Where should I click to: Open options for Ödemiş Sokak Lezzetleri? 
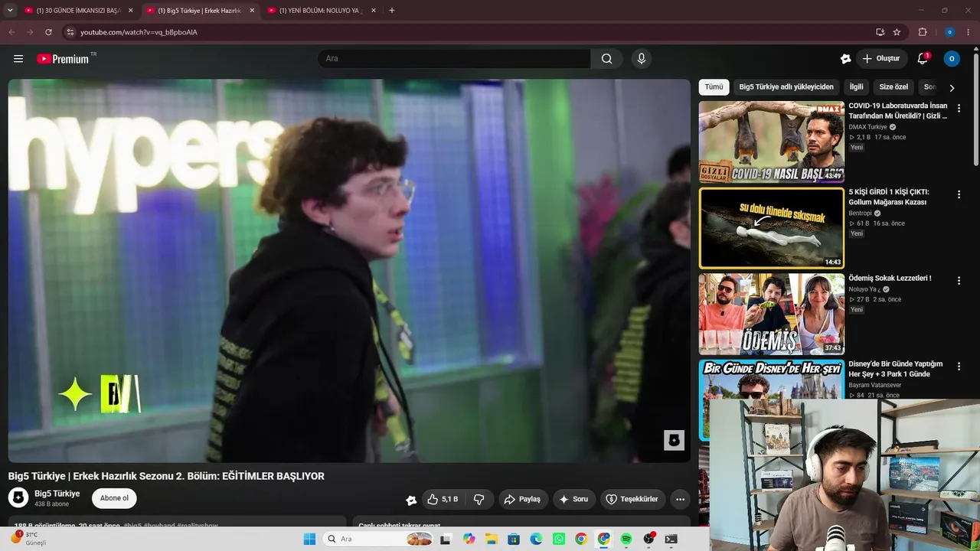(959, 281)
